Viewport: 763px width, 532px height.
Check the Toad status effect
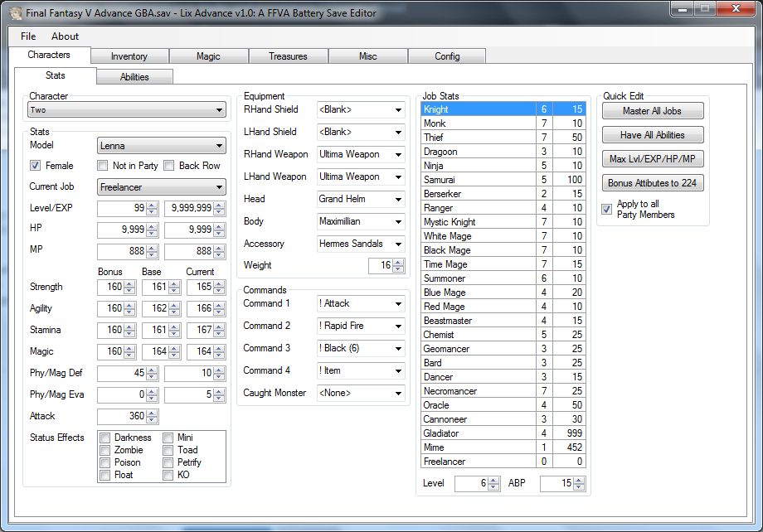(x=168, y=450)
